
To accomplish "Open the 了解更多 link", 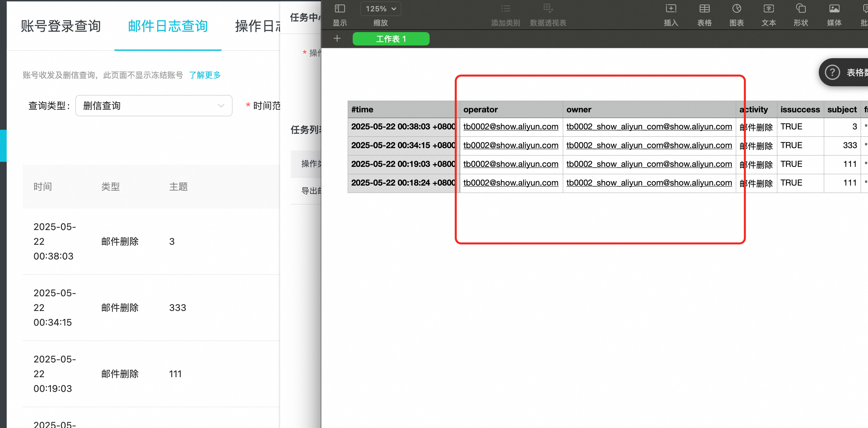I will 204,75.
